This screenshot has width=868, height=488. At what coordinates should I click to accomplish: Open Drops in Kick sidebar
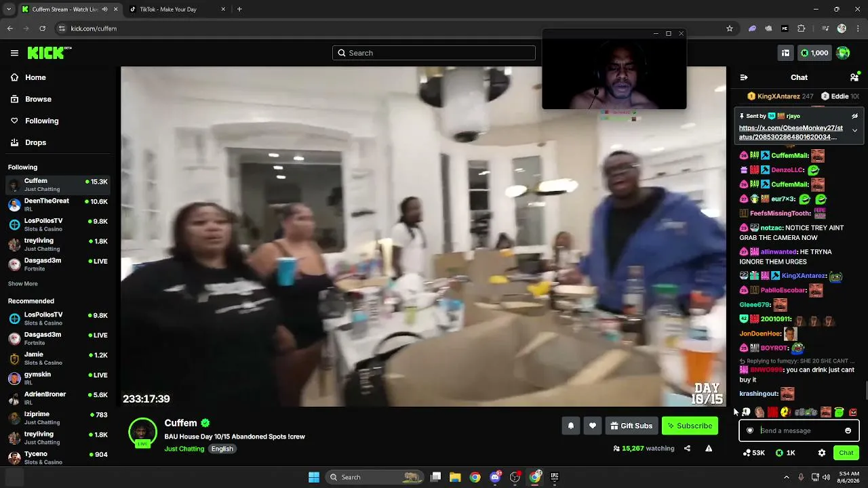[x=58, y=142]
